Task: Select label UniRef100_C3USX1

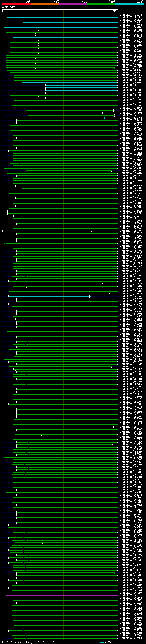Action: (x=131, y=98)
